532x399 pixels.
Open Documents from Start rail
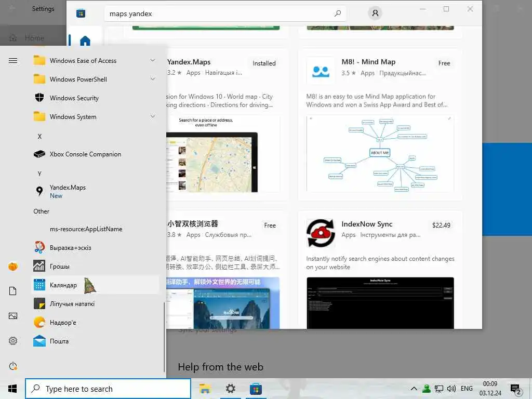click(x=13, y=291)
